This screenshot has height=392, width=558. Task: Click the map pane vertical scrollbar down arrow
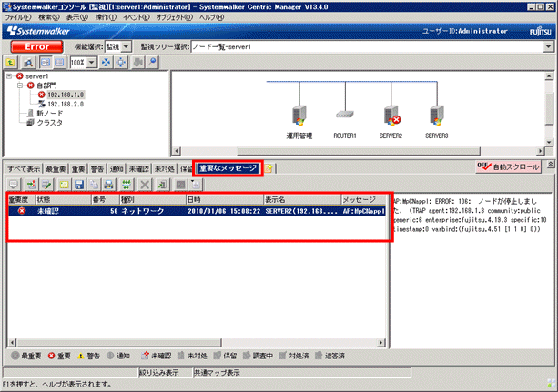(x=549, y=142)
